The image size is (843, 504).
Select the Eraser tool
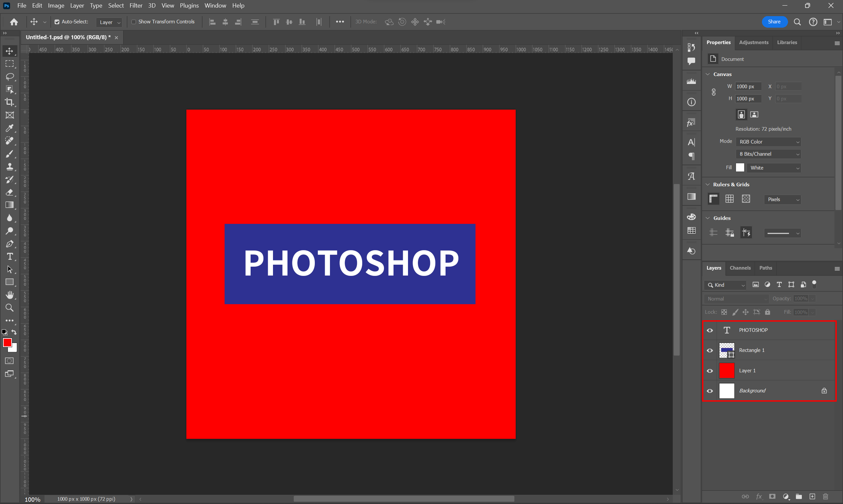point(10,192)
